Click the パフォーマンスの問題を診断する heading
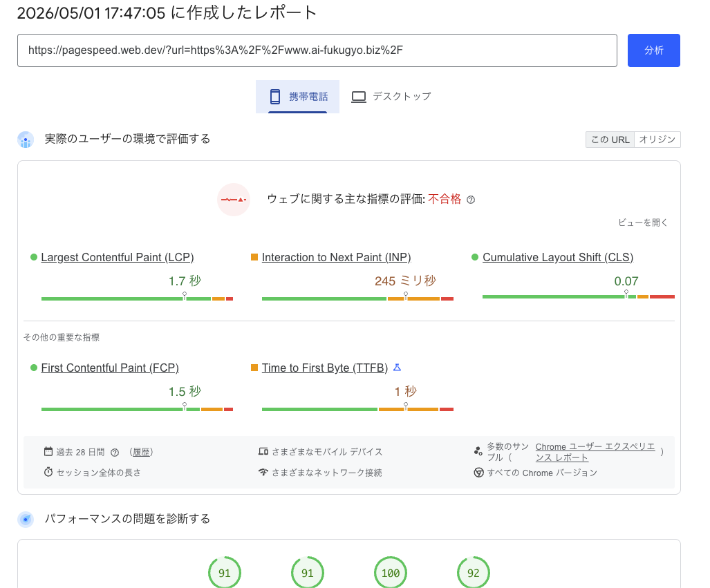Viewport: 710px width, 588px height. pyautogui.click(x=127, y=519)
